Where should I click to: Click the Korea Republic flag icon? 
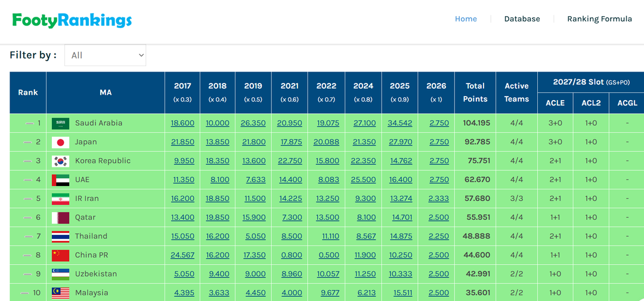click(x=60, y=161)
